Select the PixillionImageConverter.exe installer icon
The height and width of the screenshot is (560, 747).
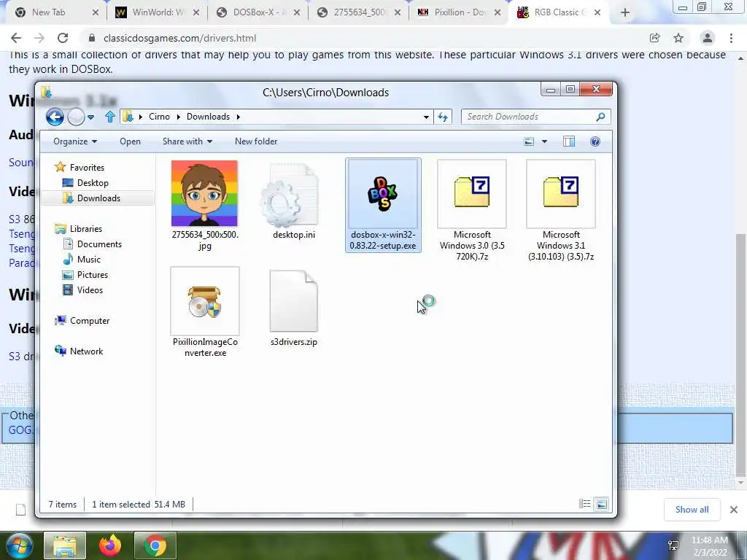point(205,301)
